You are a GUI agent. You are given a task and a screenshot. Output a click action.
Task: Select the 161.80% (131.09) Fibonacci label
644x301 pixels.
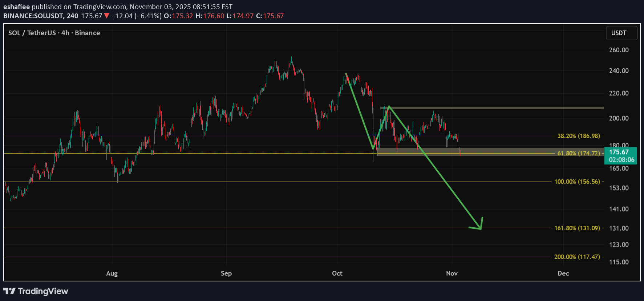[577, 228]
